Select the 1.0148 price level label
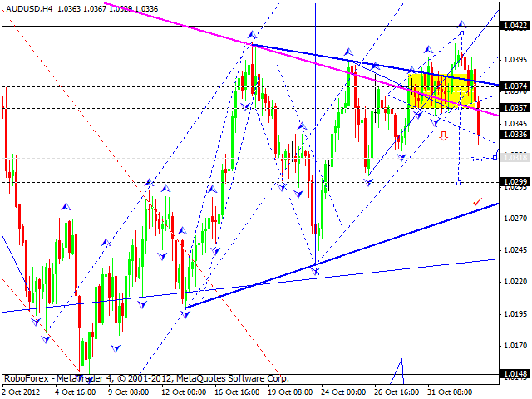Image resolution: width=532 pixels, height=399 pixels. pos(515,374)
